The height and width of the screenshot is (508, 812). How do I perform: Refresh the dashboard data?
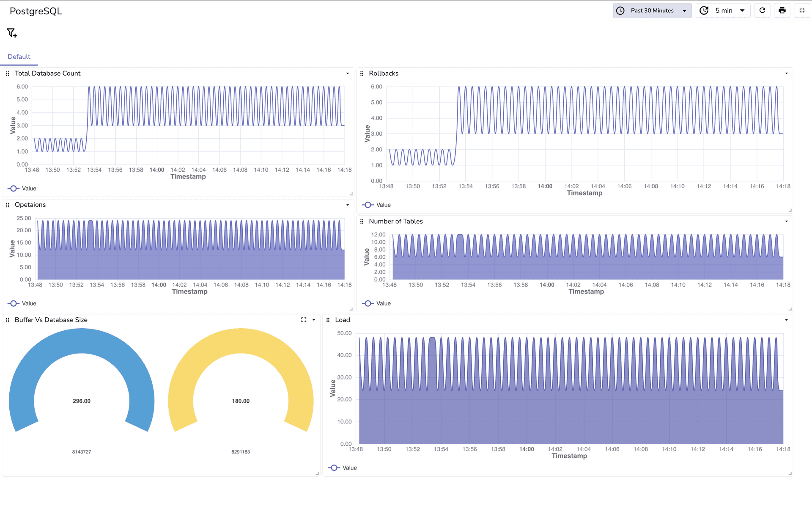(762, 11)
